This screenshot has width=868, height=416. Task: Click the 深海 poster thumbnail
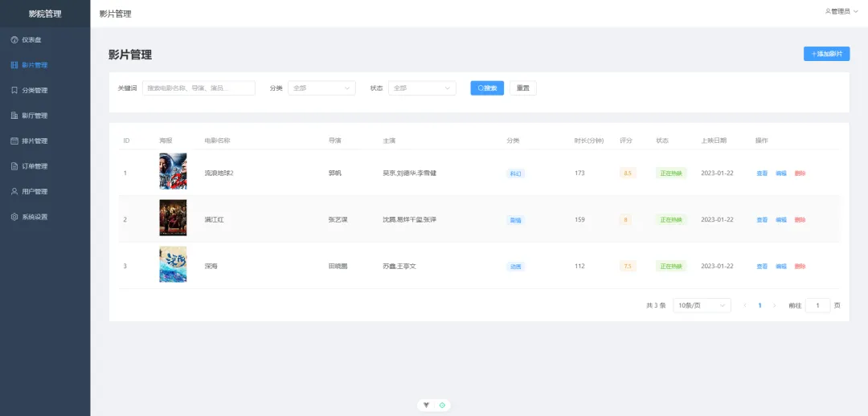point(173,264)
